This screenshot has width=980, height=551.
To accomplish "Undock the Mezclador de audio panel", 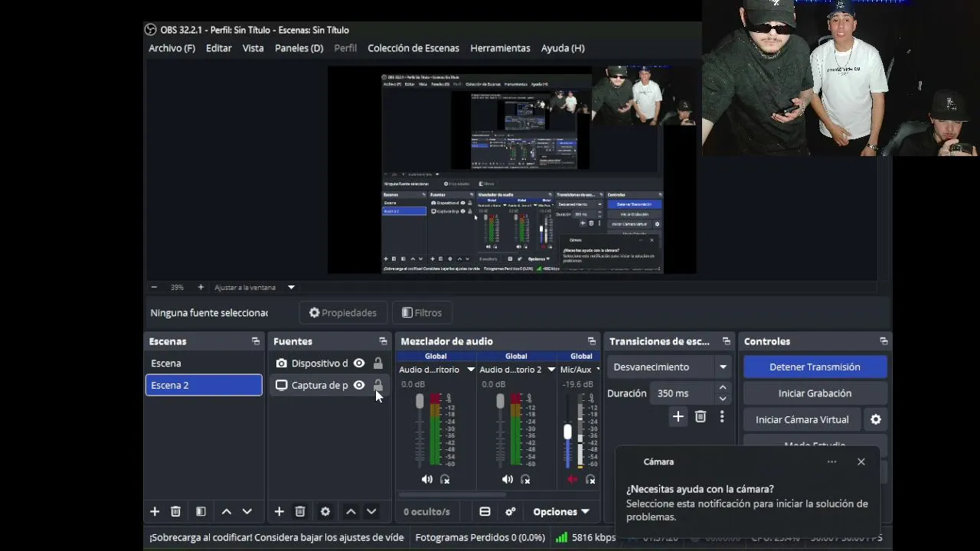I will (591, 341).
